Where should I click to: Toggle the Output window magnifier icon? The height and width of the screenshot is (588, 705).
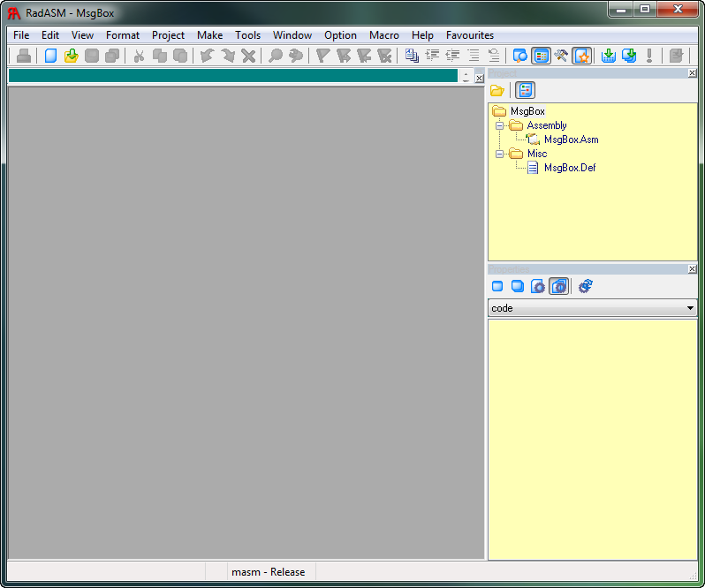tap(520, 57)
